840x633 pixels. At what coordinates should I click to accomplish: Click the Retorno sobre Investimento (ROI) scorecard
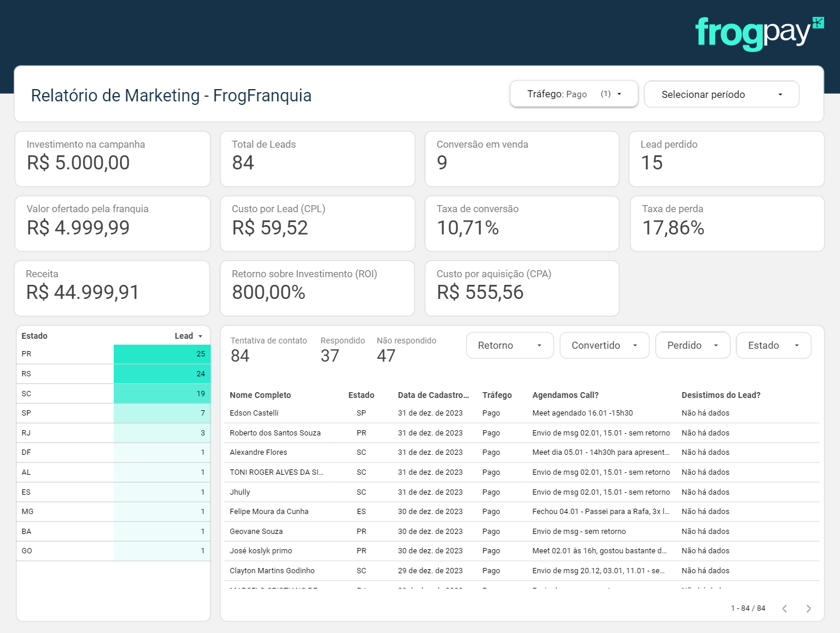[x=317, y=288]
